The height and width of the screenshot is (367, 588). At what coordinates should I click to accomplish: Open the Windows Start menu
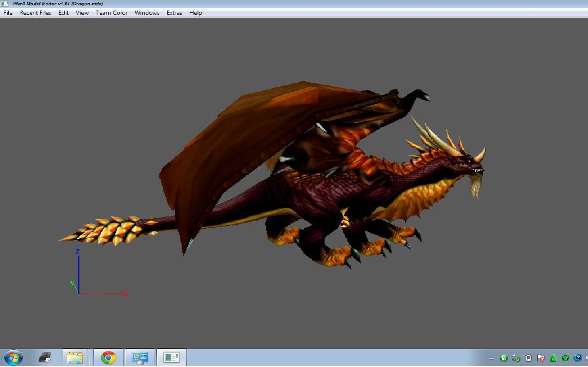pyautogui.click(x=13, y=358)
